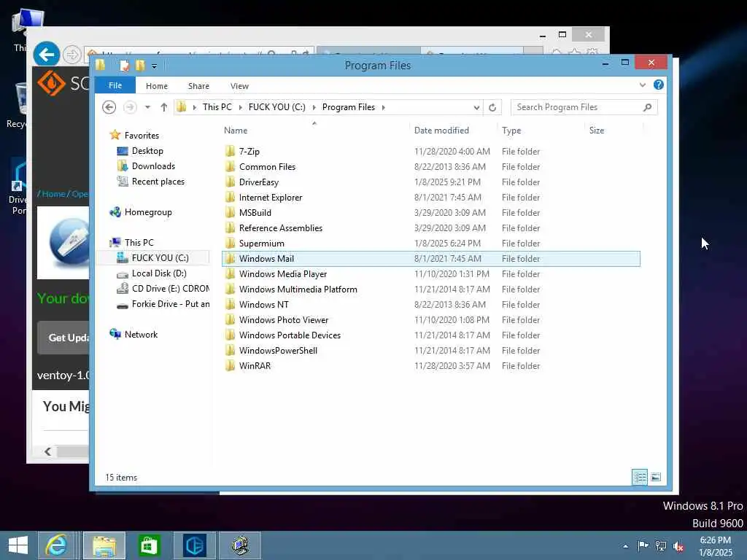The height and width of the screenshot is (560, 747).
Task: Open the dropdown arrow after Program Files breadcrumb
Action: click(x=383, y=108)
